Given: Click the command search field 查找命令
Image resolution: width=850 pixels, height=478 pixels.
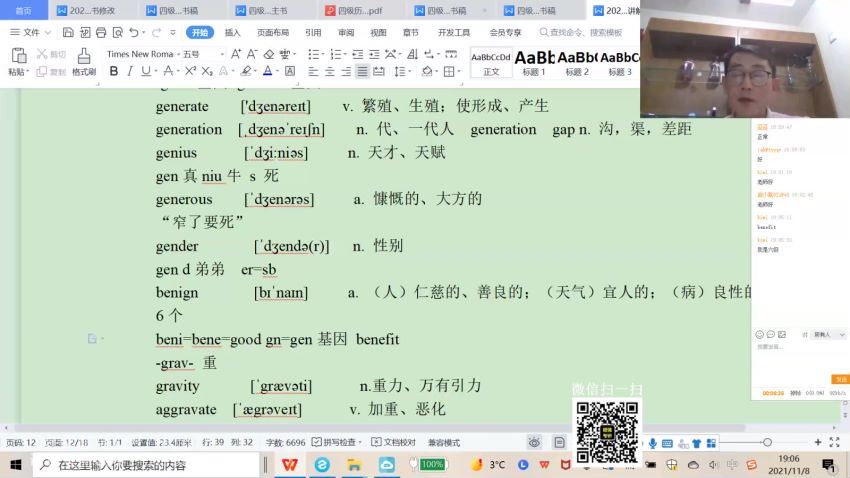Looking at the screenshot, I should pos(581,33).
